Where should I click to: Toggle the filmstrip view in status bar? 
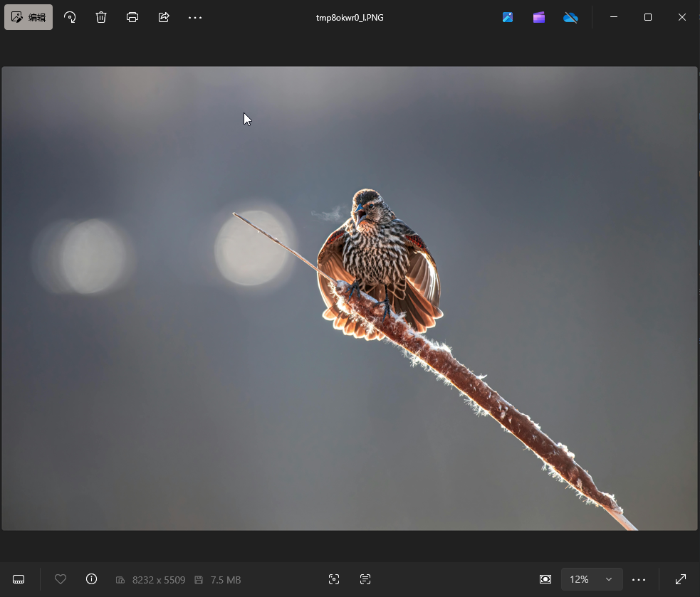click(19, 579)
